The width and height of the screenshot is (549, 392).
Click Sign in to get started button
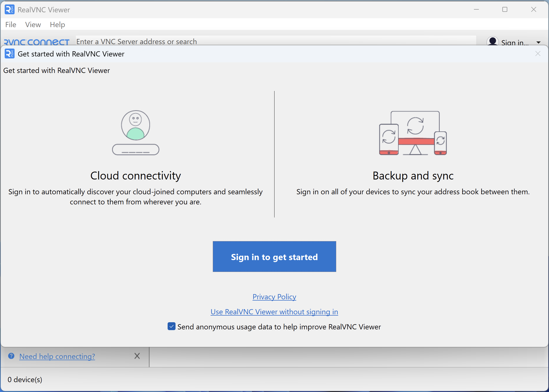[274, 256]
